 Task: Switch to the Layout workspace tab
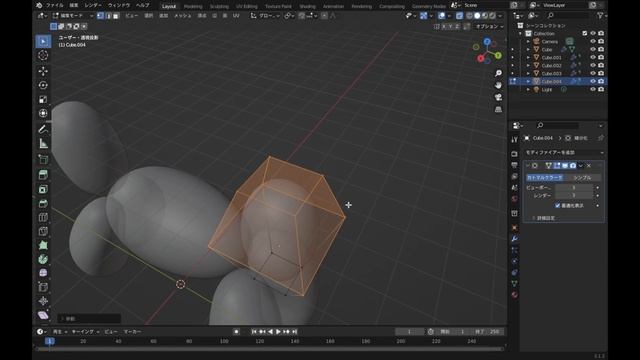[x=169, y=6]
